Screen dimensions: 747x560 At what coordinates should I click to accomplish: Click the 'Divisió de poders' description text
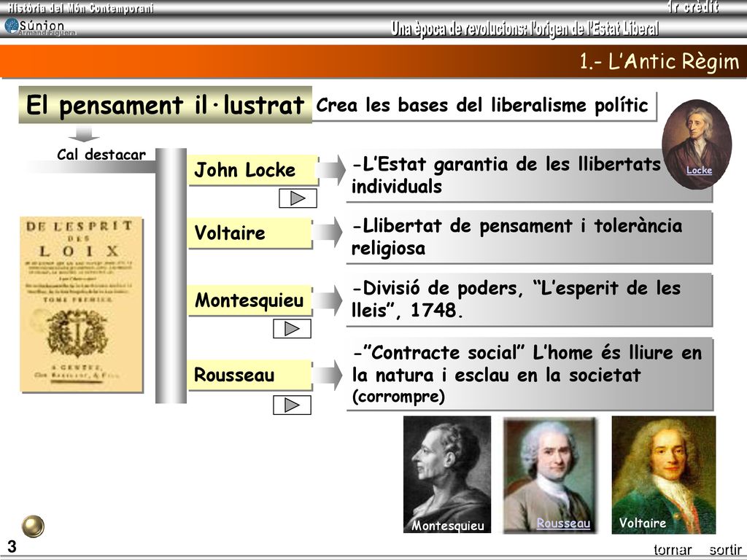516,299
